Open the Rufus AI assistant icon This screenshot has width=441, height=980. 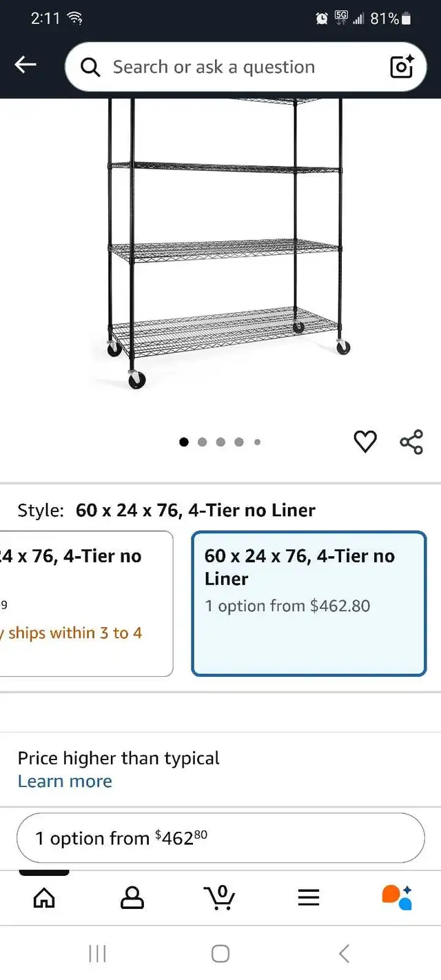point(396,897)
